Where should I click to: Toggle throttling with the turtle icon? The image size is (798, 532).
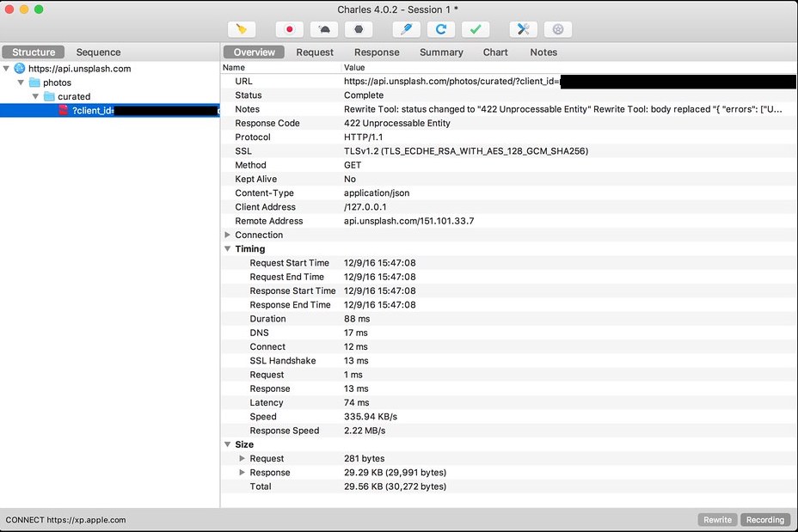(x=324, y=29)
